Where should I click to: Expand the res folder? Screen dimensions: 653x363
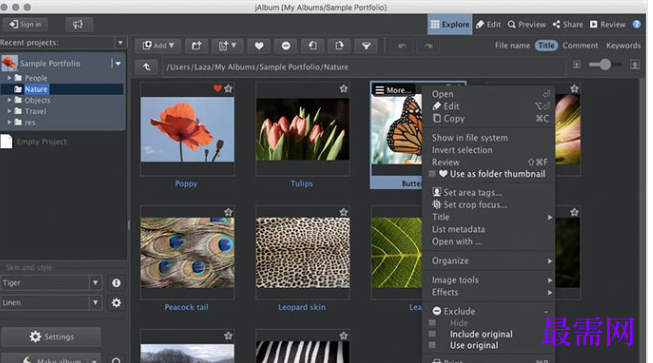point(9,122)
